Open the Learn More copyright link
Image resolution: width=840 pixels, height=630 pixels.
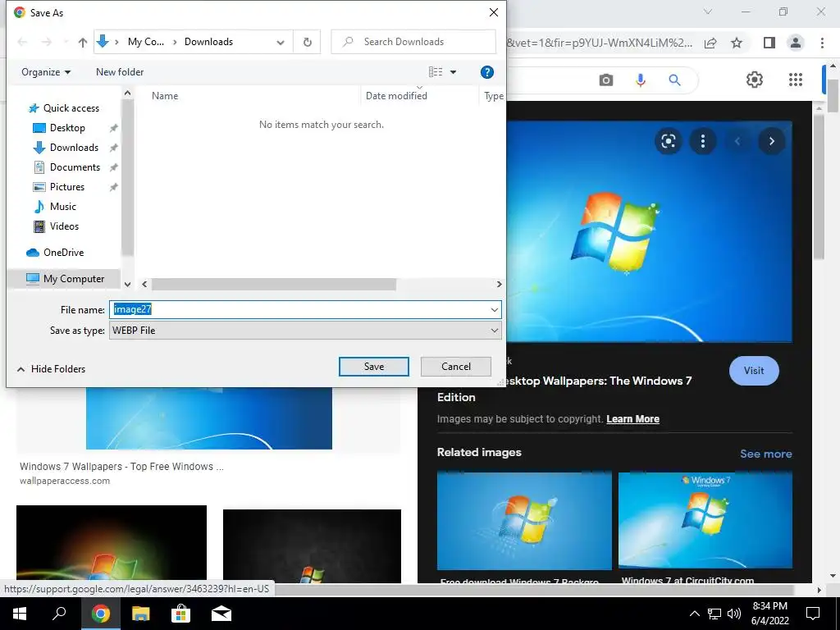pyautogui.click(x=632, y=419)
